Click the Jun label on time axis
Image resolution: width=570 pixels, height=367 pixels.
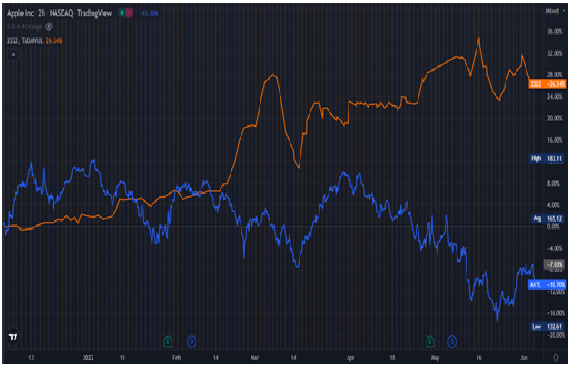click(524, 358)
